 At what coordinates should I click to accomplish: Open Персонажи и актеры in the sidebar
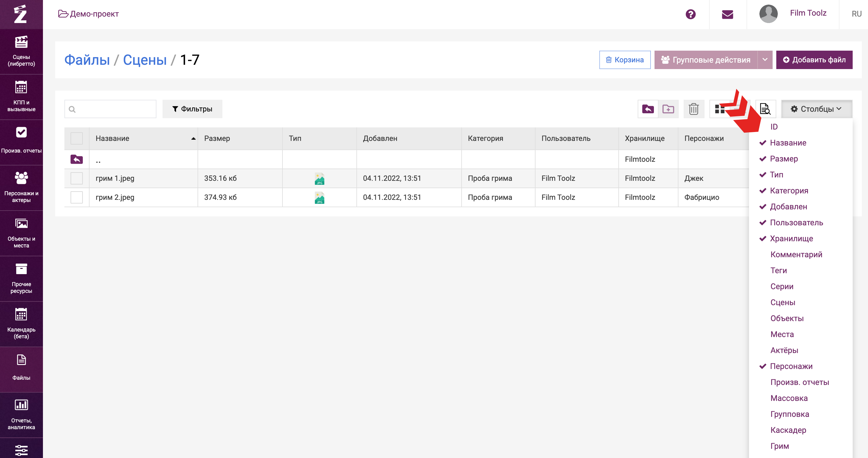[21, 188]
